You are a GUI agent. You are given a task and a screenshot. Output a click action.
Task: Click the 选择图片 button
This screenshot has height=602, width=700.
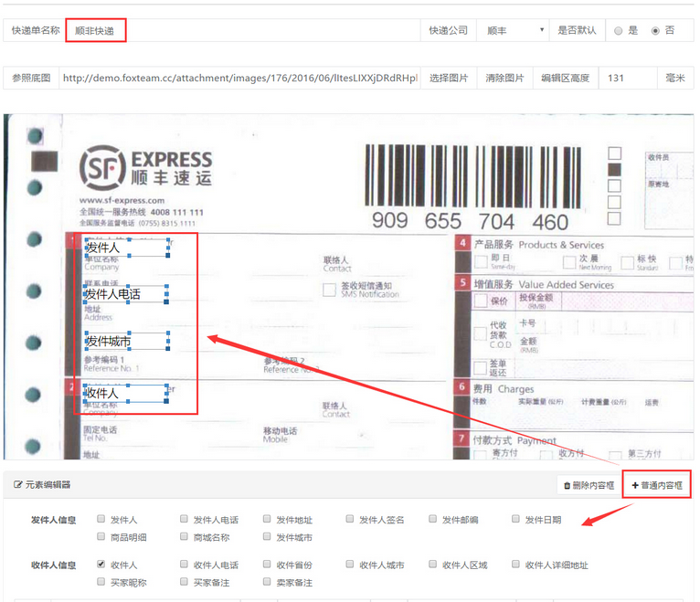(449, 79)
